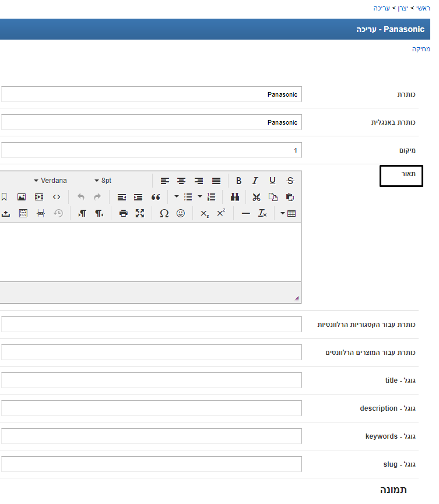Image resolution: width=439 pixels, height=504 pixels.
Task: Open the עריכה breadcrumb link
Action: coord(381,8)
